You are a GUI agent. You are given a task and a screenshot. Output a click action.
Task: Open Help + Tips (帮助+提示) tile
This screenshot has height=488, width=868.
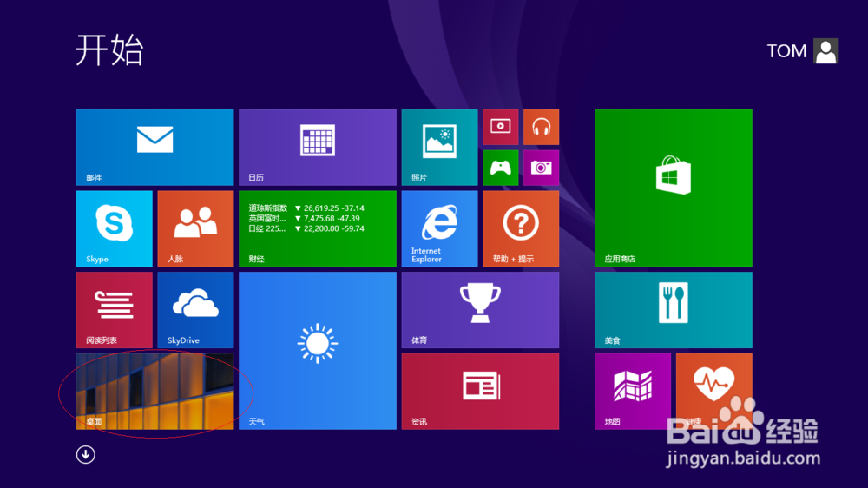point(521,228)
